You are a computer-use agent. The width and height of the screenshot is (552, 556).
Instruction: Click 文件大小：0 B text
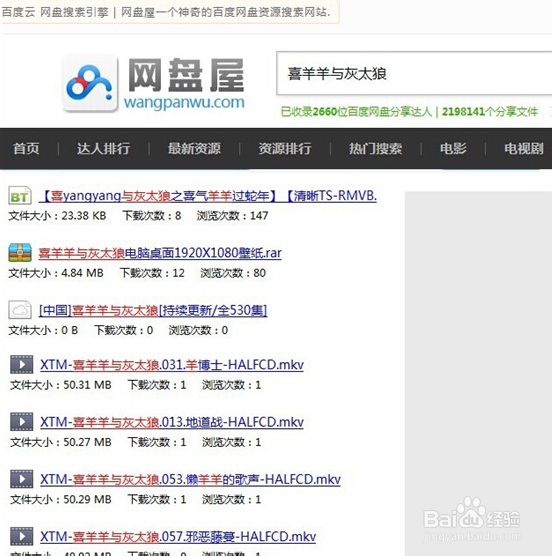pyautogui.click(x=43, y=330)
